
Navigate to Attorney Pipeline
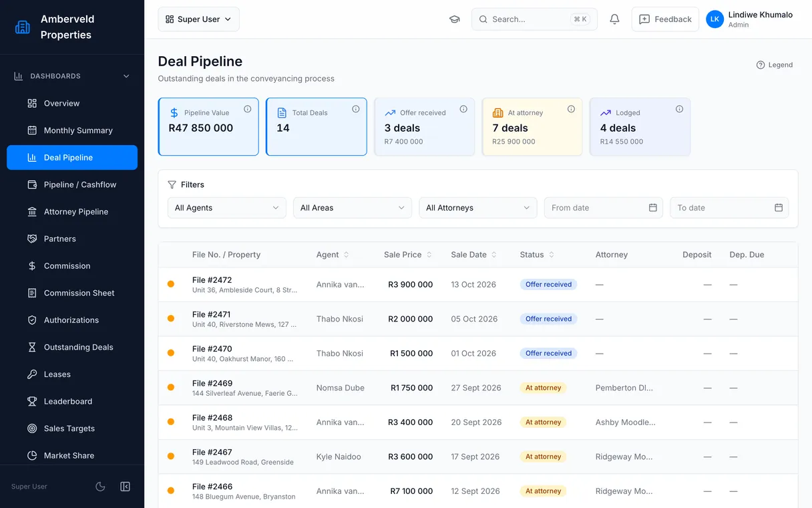coord(72,212)
